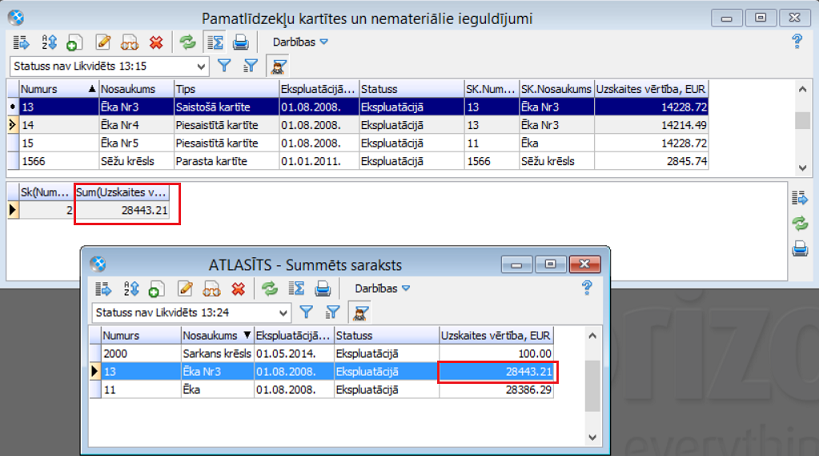Image resolution: width=819 pixels, height=456 pixels.
Task: Click ATLASĪTS grid scrollbar up arrow
Action: [592, 336]
